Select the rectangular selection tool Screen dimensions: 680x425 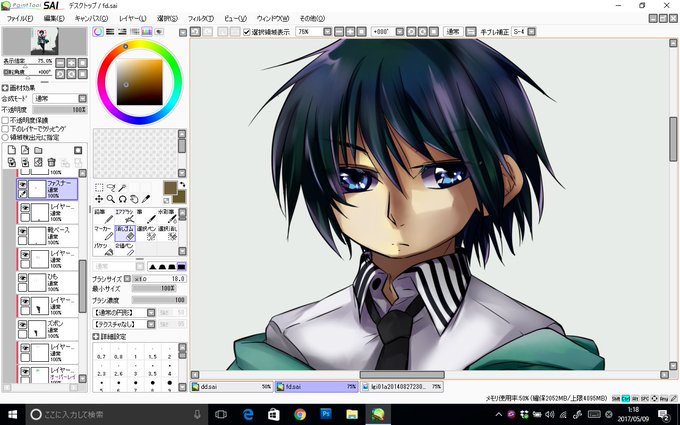click(x=99, y=187)
